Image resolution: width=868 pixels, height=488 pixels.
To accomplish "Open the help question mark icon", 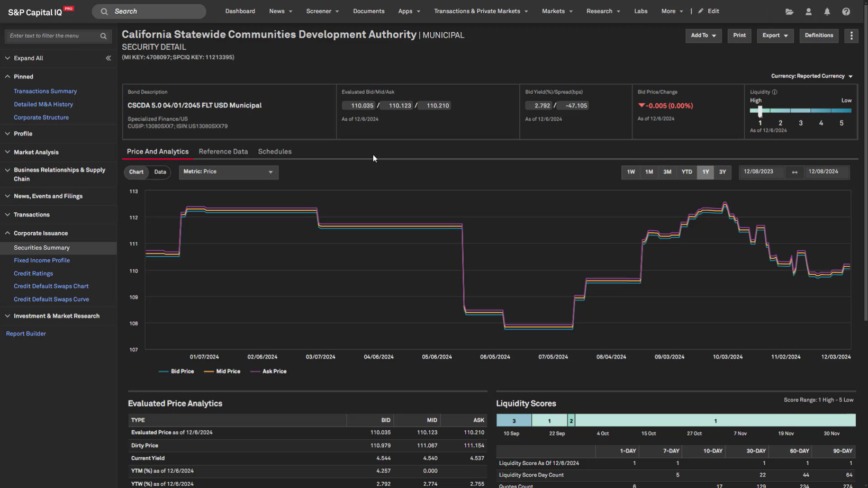I will 846,11.
